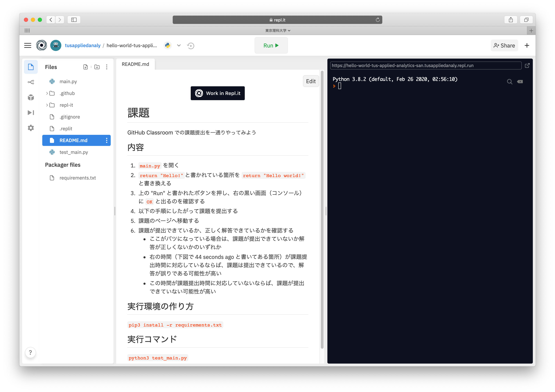The height and width of the screenshot is (392, 555).
Task: Search the console with magnifier icon
Action: point(510,82)
